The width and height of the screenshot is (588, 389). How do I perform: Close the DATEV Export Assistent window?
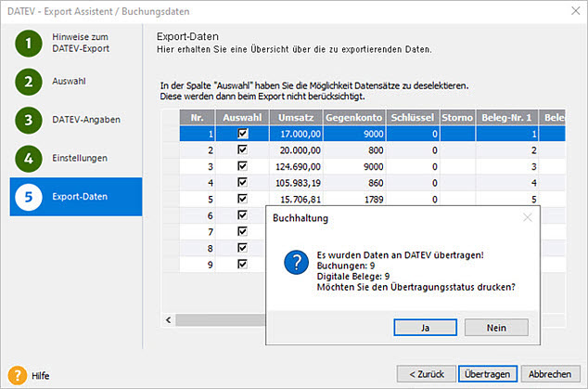(576, 10)
